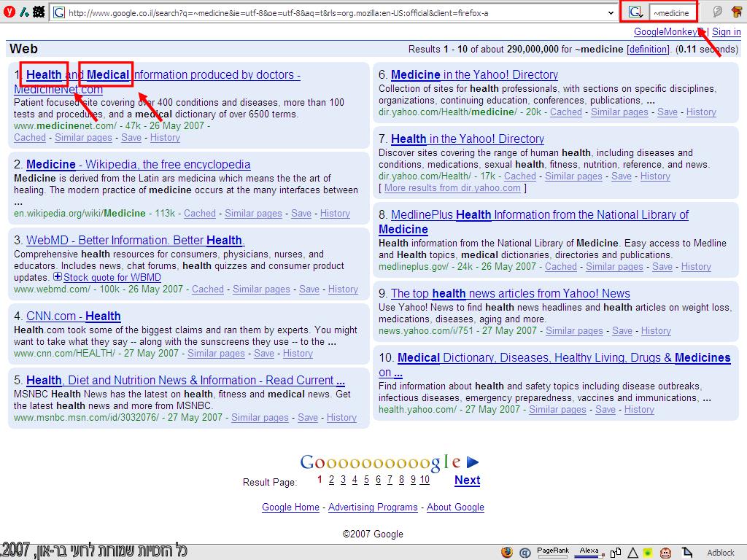Open the Google Home footer link
Screen dimensions: 747x560
(x=290, y=507)
